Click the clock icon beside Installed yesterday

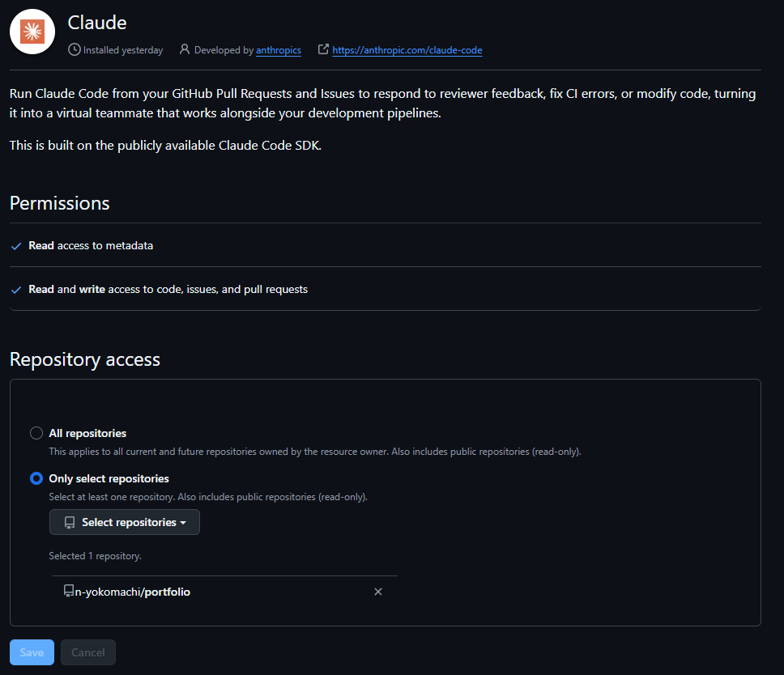pyautogui.click(x=74, y=49)
